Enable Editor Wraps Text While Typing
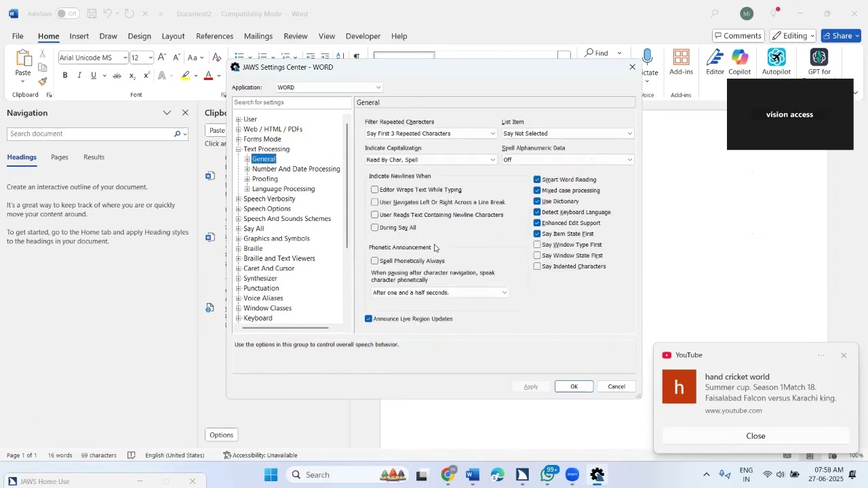The height and width of the screenshot is (488, 868). point(375,190)
